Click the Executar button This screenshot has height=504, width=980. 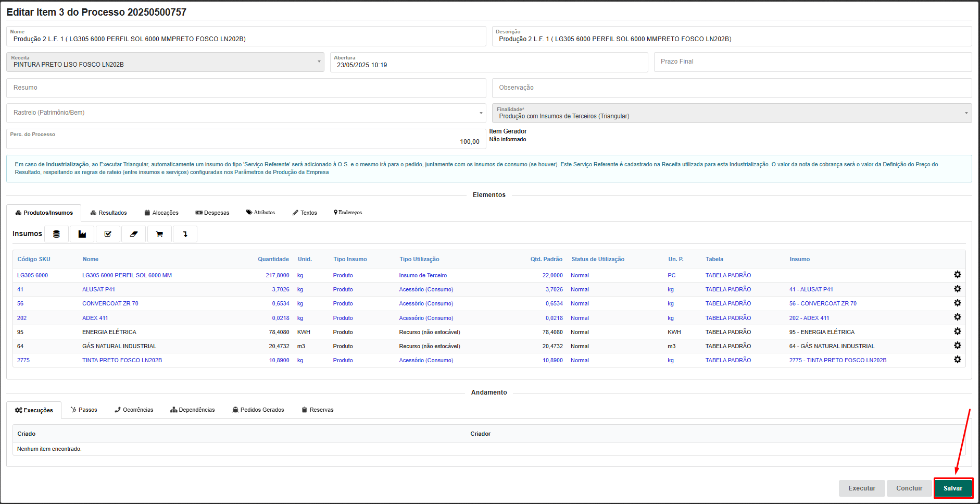point(861,488)
